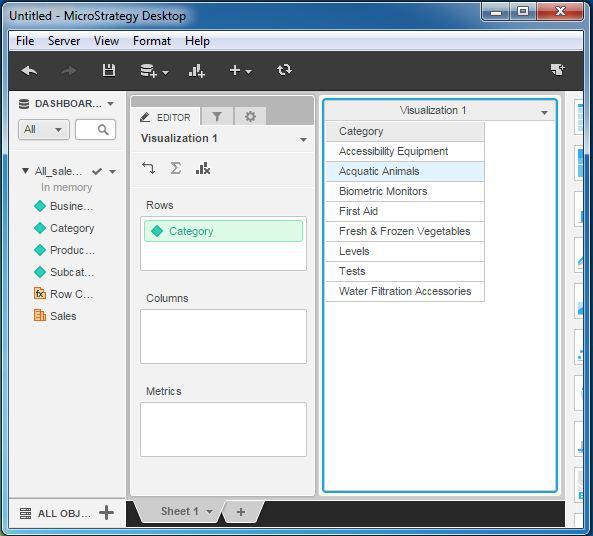593x536 pixels.
Task: Click the Undo arrow in toolbar
Action: (29, 70)
